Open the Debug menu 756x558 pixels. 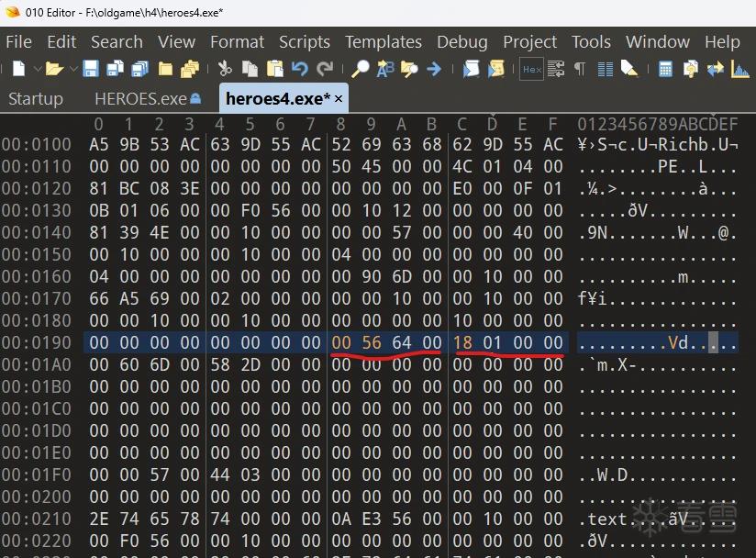coord(461,42)
